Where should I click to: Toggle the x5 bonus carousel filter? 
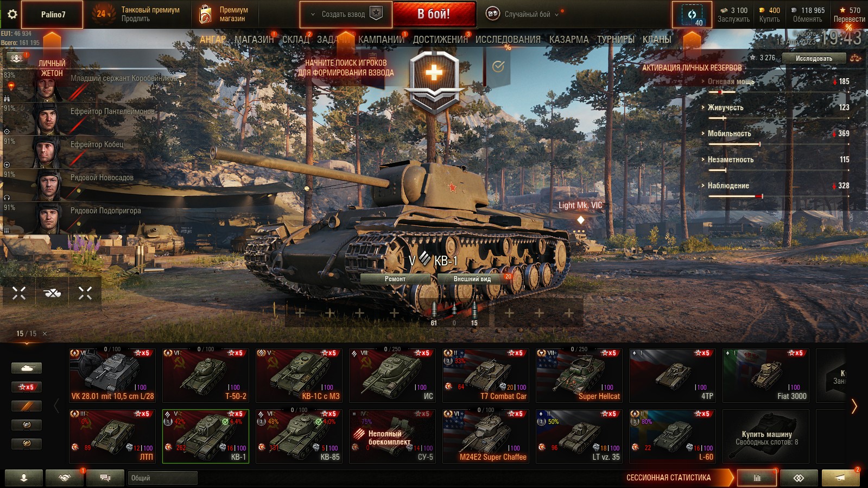pos(26,387)
